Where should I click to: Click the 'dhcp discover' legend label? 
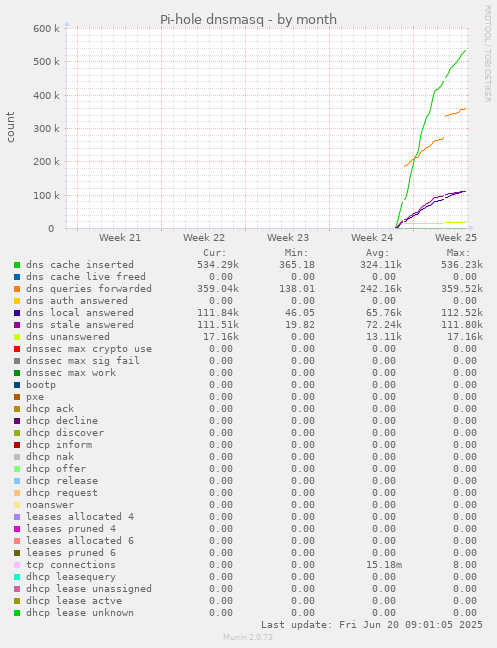click(x=65, y=433)
